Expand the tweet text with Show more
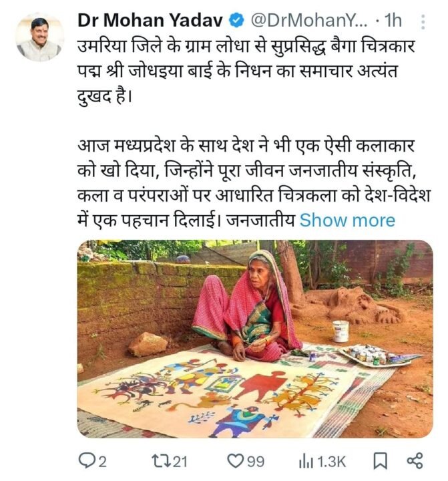 347,220
